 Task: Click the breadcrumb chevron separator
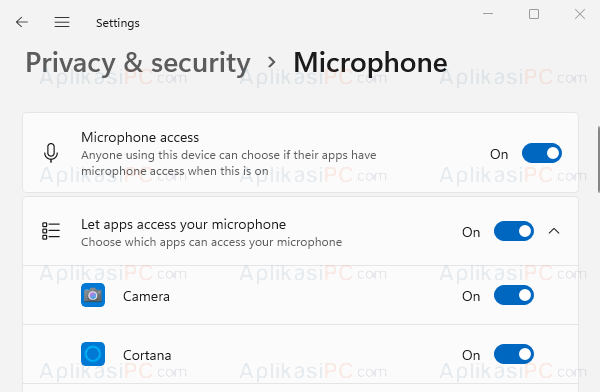coord(272,62)
